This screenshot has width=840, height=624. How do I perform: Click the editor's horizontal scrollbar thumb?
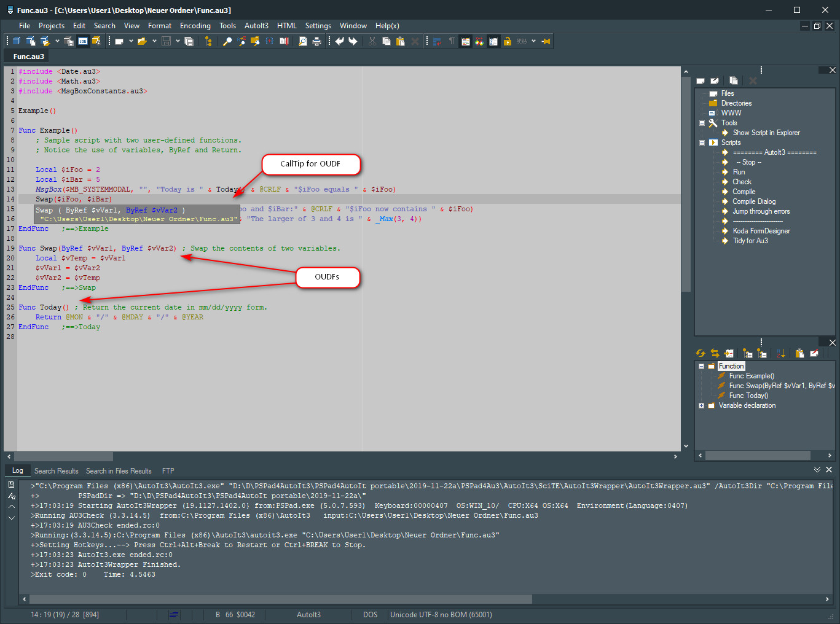[63, 456]
